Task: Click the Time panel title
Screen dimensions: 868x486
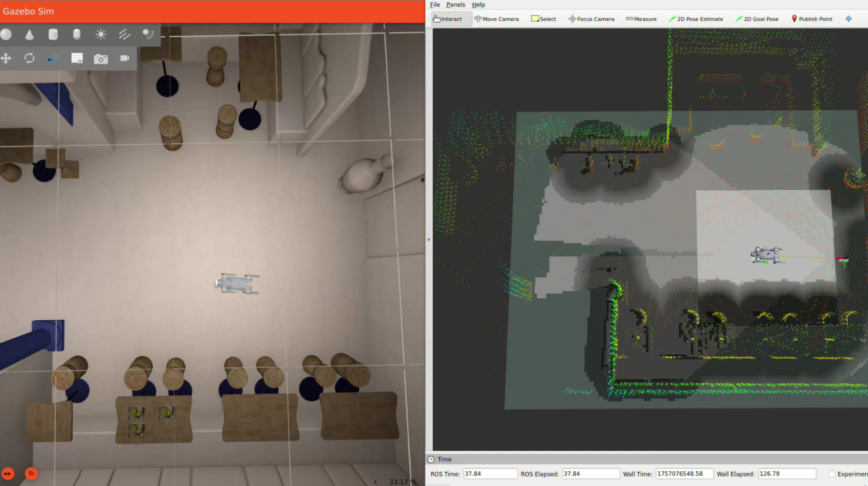Action: coord(444,459)
